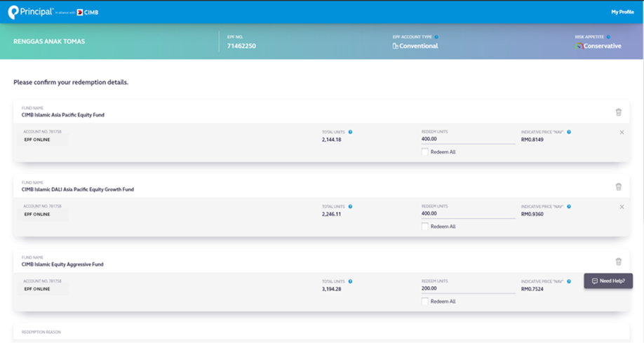Image resolution: width=644 pixels, height=343 pixels.
Task: Open the Need Help? chat button
Action: (x=608, y=281)
